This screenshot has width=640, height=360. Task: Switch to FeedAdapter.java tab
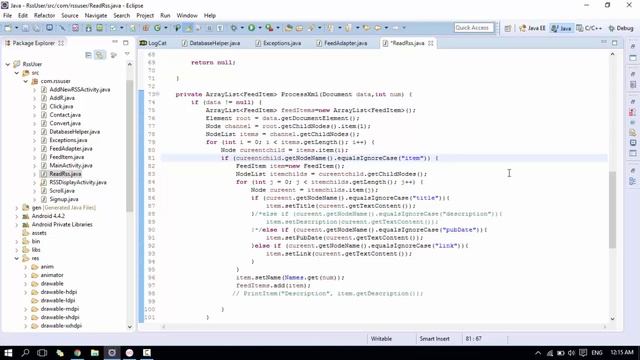(342, 43)
